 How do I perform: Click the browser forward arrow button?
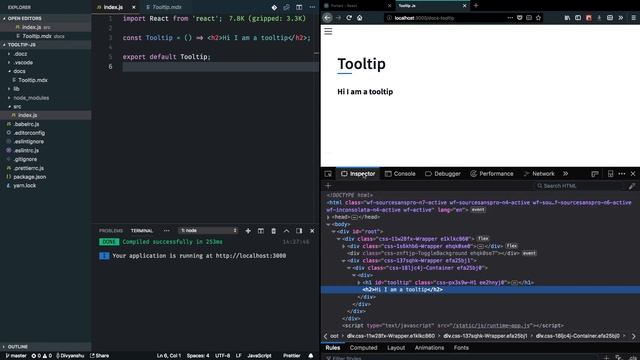coord(338,18)
